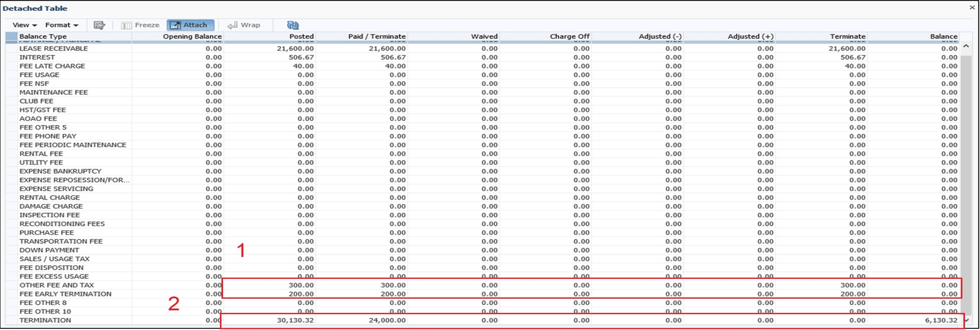This screenshot has height=330, width=980.
Task: Click Posted 300.00 in OTHER FEE AND TAX
Action: (301, 286)
